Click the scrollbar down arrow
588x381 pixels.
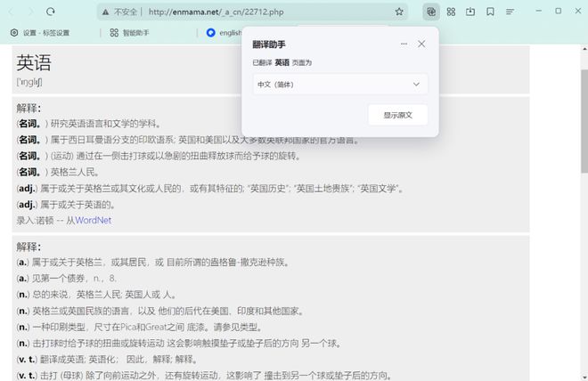point(584,377)
